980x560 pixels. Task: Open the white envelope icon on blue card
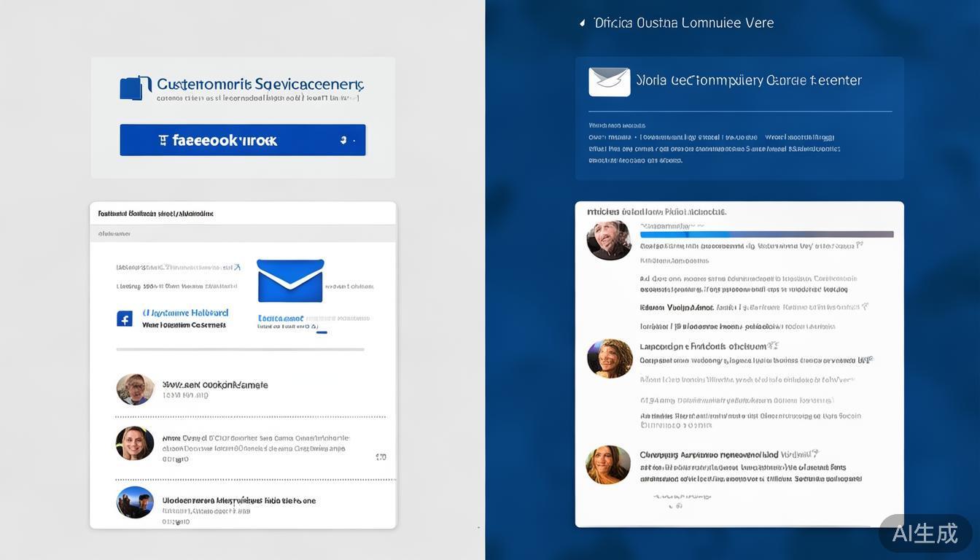click(609, 82)
